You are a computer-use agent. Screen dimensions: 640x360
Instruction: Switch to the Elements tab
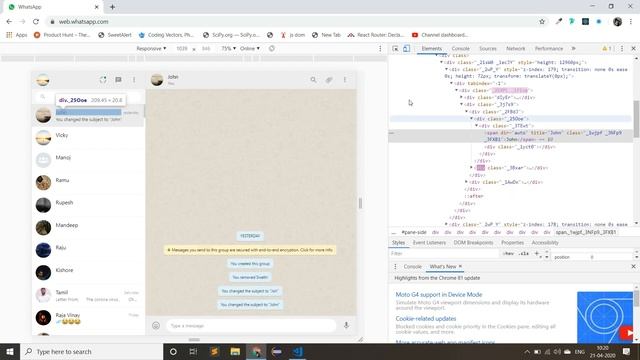pos(431,48)
